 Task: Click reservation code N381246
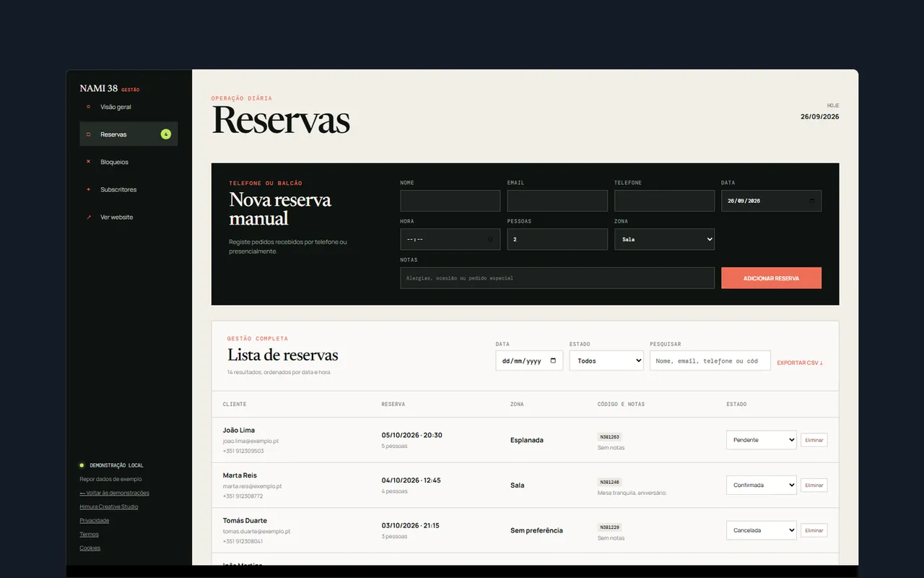click(x=610, y=482)
